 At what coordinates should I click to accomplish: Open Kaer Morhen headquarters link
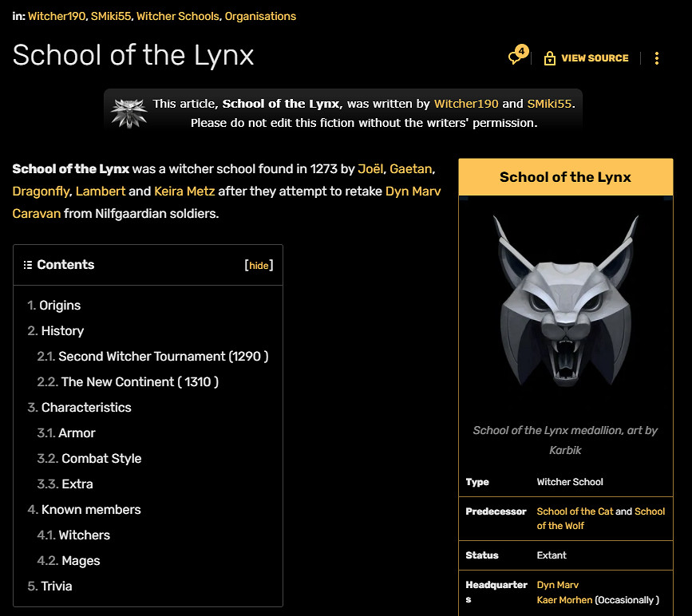tap(564, 599)
